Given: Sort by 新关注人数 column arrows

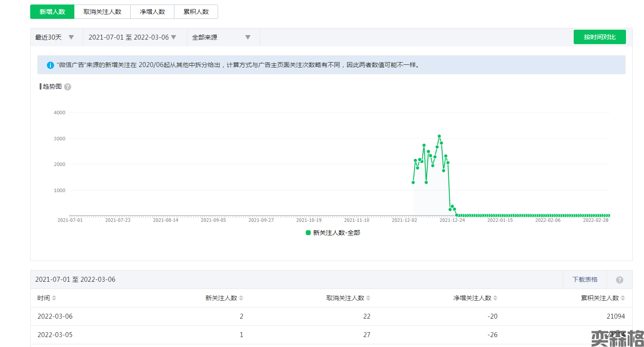Looking at the screenshot, I should pyautogui.click(x=241, y=298).
